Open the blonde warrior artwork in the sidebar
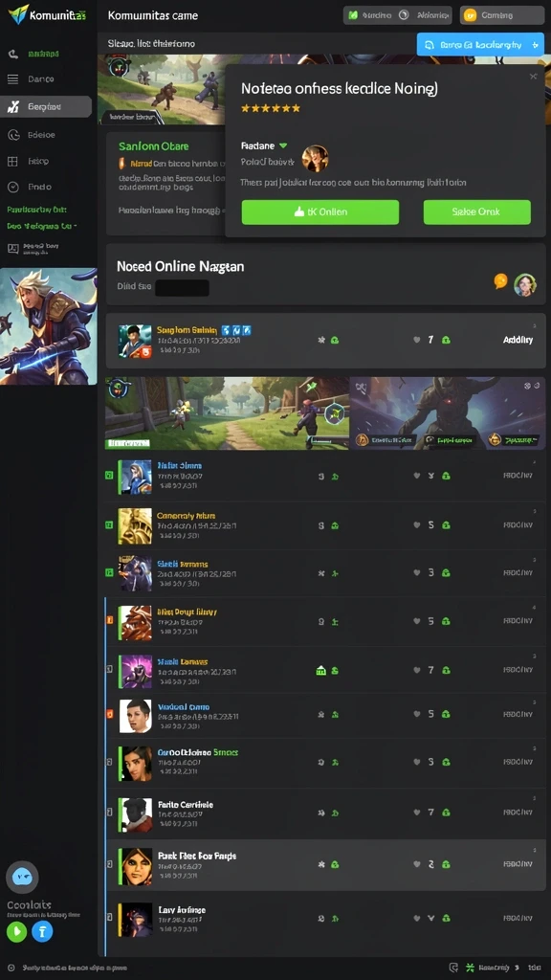Viewport: 551px width, 980px height. (49, 326)
